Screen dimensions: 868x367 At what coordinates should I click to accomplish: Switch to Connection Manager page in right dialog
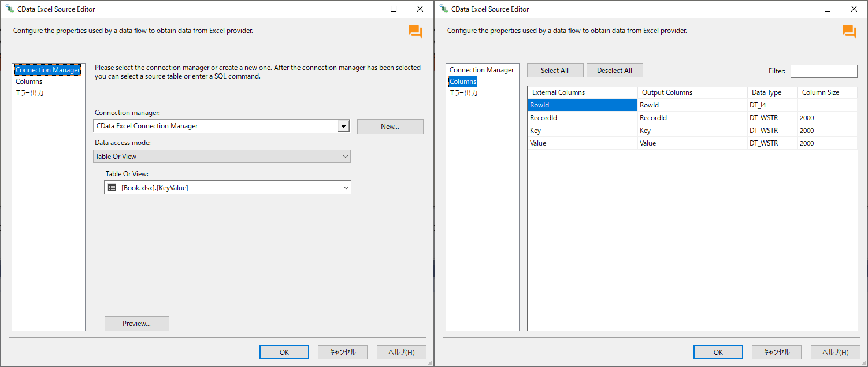tap(481, 70)
